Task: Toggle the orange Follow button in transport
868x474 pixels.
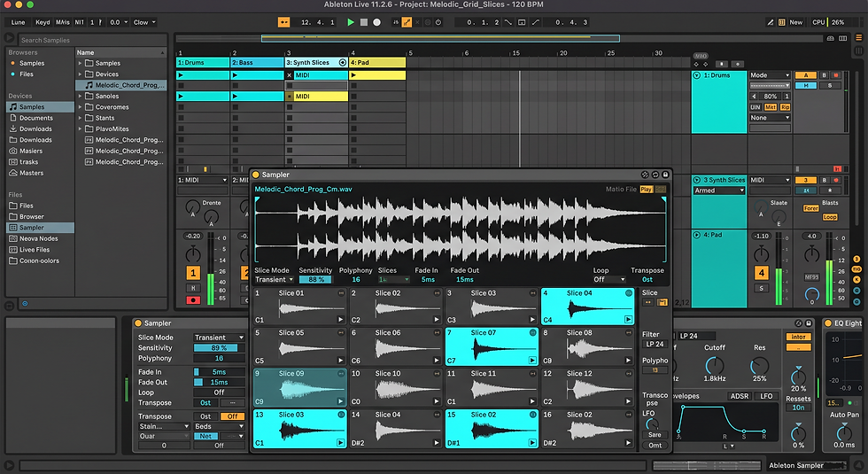Action: (x=284, y=22)
